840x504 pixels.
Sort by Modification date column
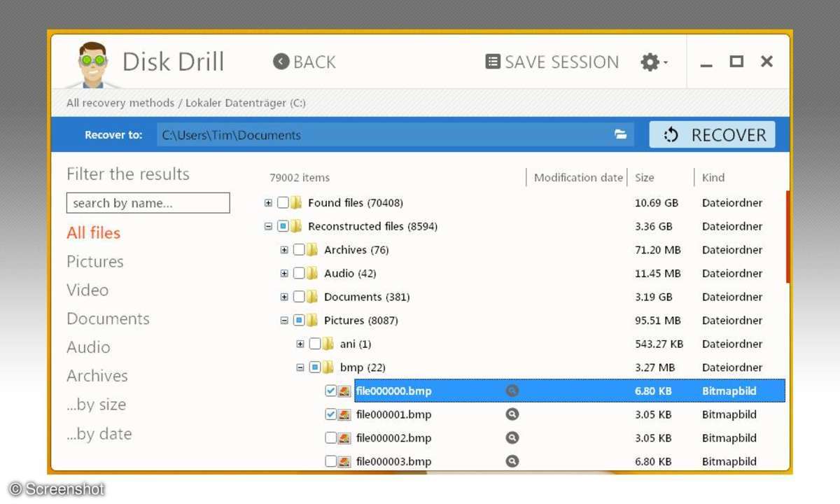pyautogui.click(x=578, y=178)
